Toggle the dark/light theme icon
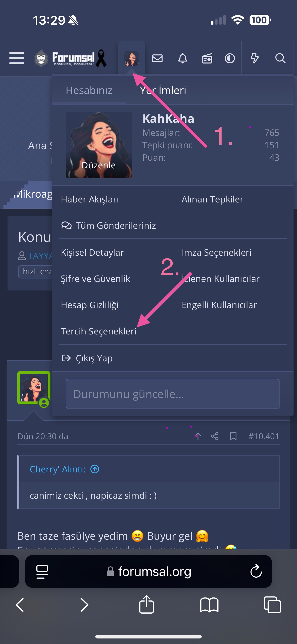This screenshot has width=297, height=644. 230,58
